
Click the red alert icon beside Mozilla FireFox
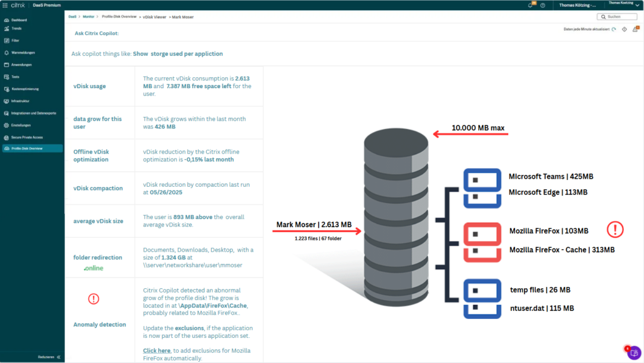[615, 230]
